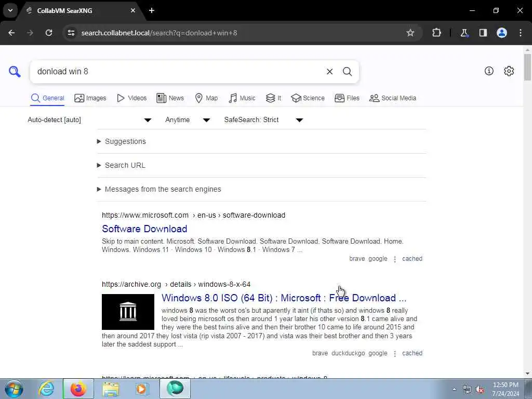Open the browser extensions puzzle icon

click(436, 33)
